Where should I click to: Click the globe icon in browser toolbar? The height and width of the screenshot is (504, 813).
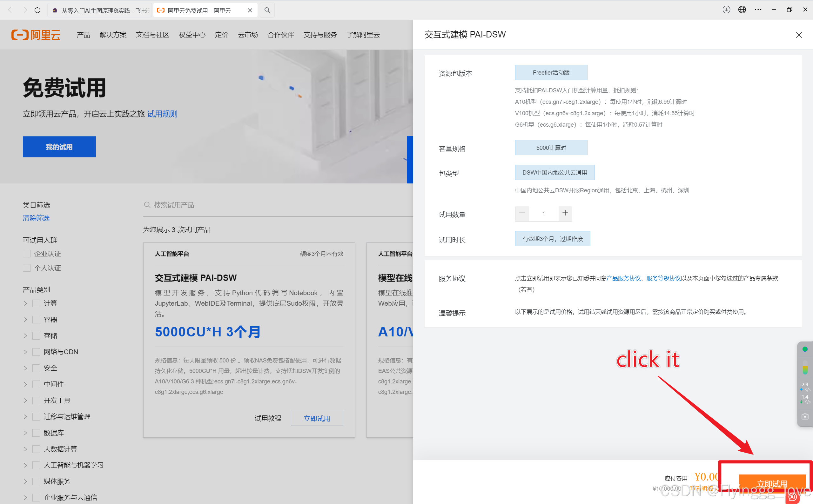click(742, 10)
